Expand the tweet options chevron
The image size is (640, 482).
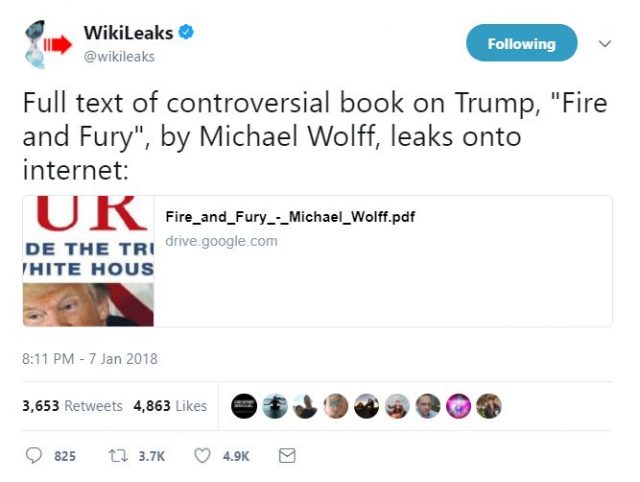pos(605,43)
